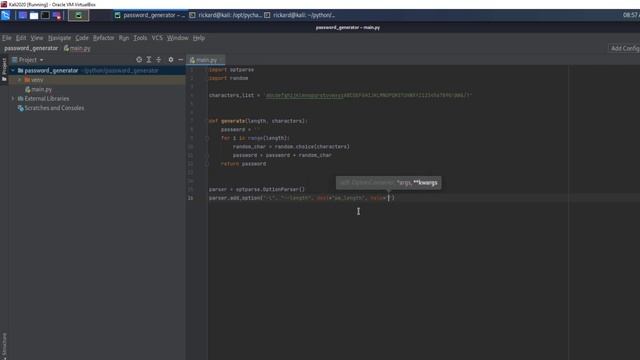This screenshot has height=360, width=640.
Task: Expand the venv folder arrow
Action: click(20, 80)
